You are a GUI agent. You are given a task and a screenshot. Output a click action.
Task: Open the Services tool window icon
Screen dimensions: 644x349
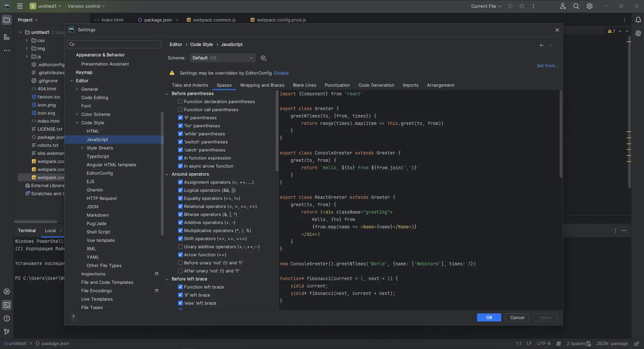[x=7, y=292]
